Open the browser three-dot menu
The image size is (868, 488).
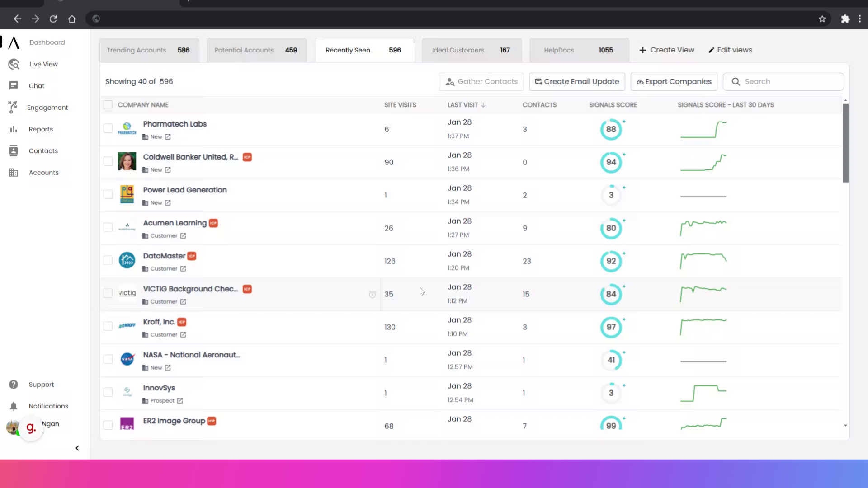(x=860, y=19)
